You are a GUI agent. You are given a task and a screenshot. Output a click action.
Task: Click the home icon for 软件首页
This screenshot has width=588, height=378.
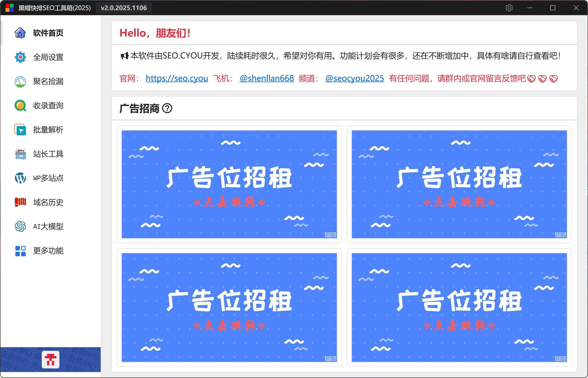[x=20, y=33]
